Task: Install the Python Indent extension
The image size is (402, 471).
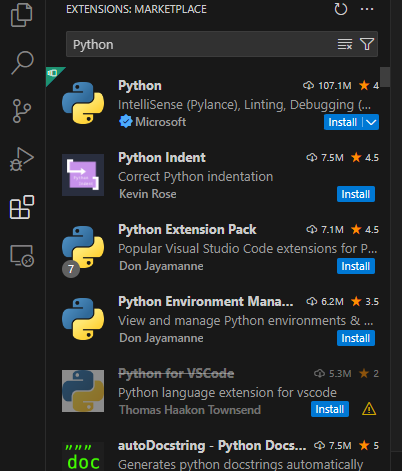Action: point(356,194)
